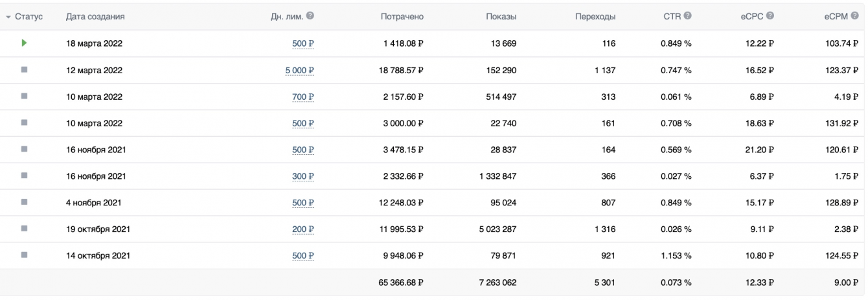This screenshot has width=868, height=300.
Task: Click the stopped status icon for 14 октября 2021
Action: click(25, 255)
